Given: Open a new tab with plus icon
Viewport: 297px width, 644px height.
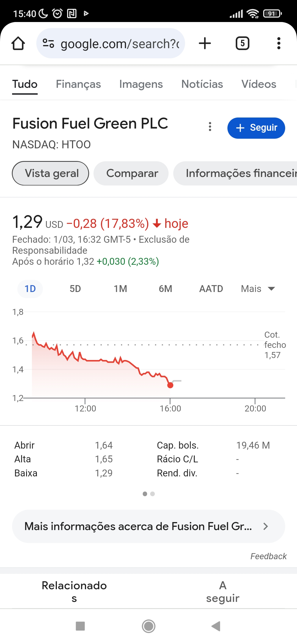Looking at the screenshot, I should 205,43.
